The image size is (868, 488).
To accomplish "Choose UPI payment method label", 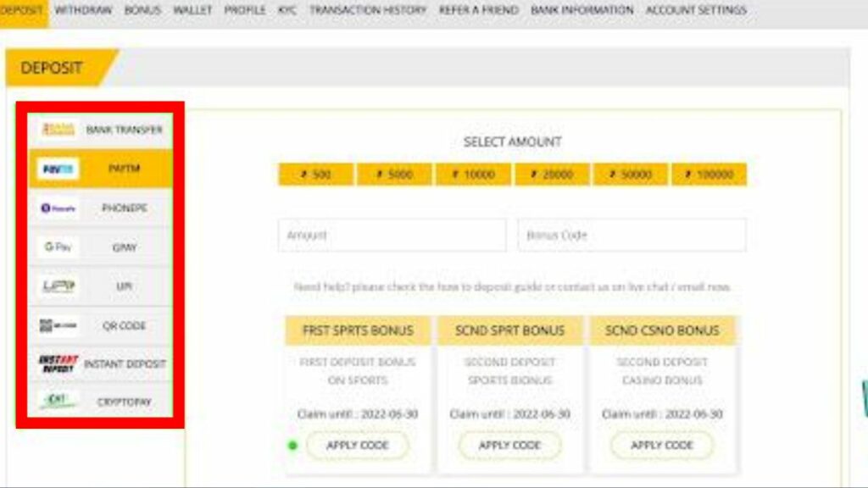I will click(125, 286).
